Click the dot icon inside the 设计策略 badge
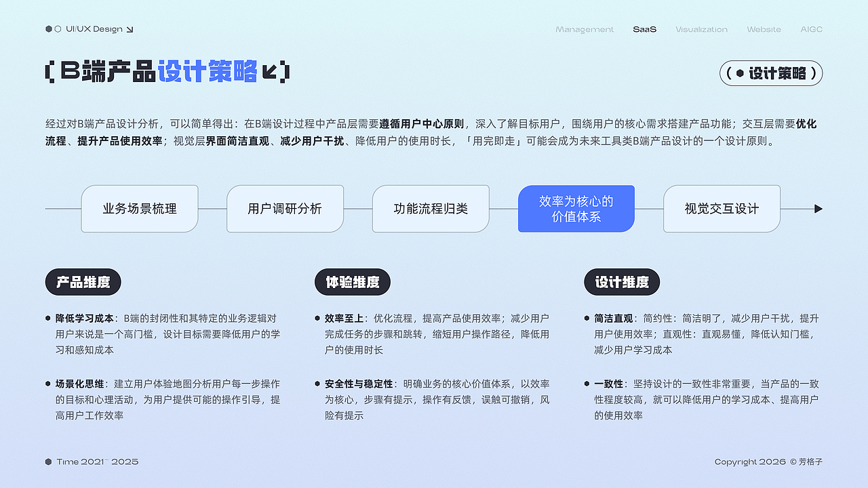This screenshot has width=868, height=488. click(x=741, y=73)
